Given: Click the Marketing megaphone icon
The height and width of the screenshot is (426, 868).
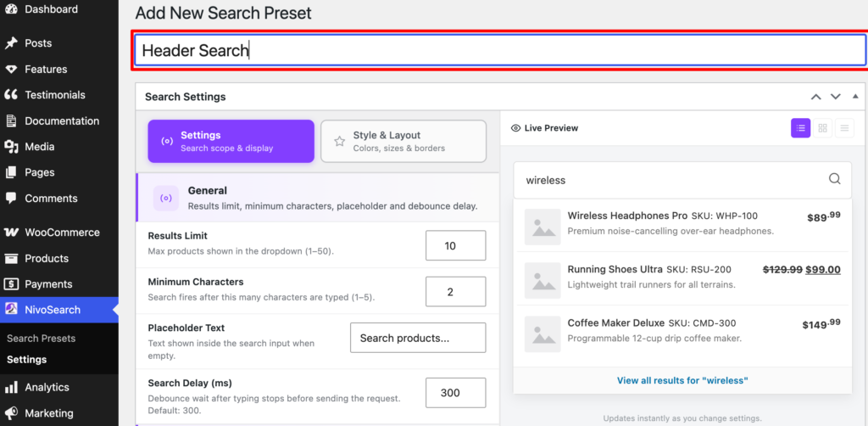Looking at the screenshot, I should 11,413.
